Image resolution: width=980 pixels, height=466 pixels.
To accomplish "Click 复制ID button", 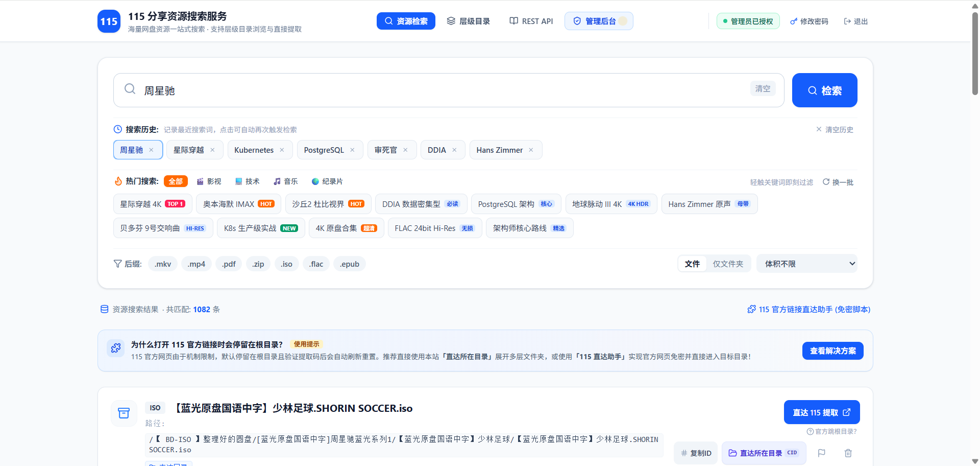I will (696, 453).
